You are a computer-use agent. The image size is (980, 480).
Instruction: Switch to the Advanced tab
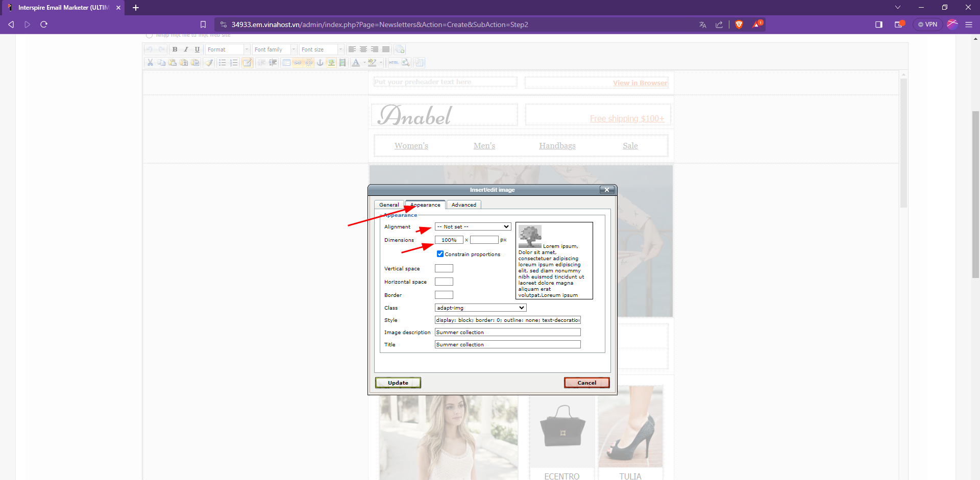[x=463, y=205]
